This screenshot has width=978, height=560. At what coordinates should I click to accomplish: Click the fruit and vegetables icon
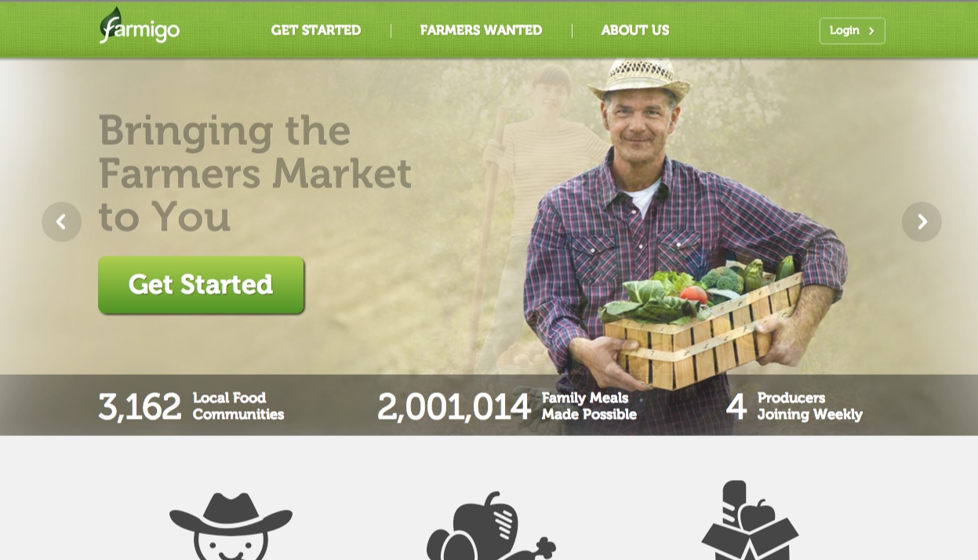491,526
